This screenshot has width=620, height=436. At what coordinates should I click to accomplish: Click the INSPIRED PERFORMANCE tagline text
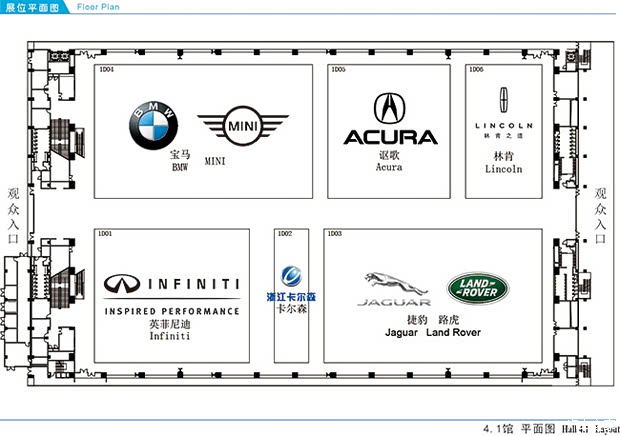(x=172, y=311)
